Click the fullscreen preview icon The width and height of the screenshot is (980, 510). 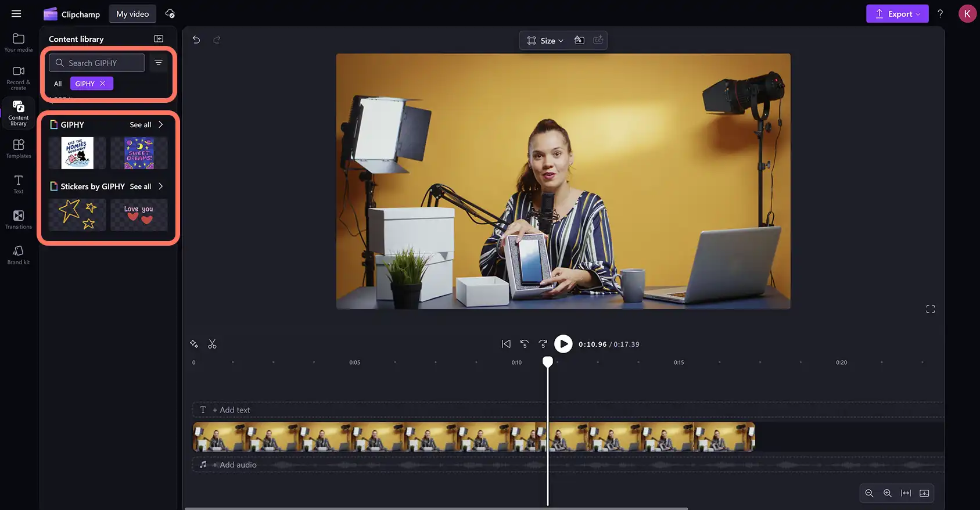(930, 309)
